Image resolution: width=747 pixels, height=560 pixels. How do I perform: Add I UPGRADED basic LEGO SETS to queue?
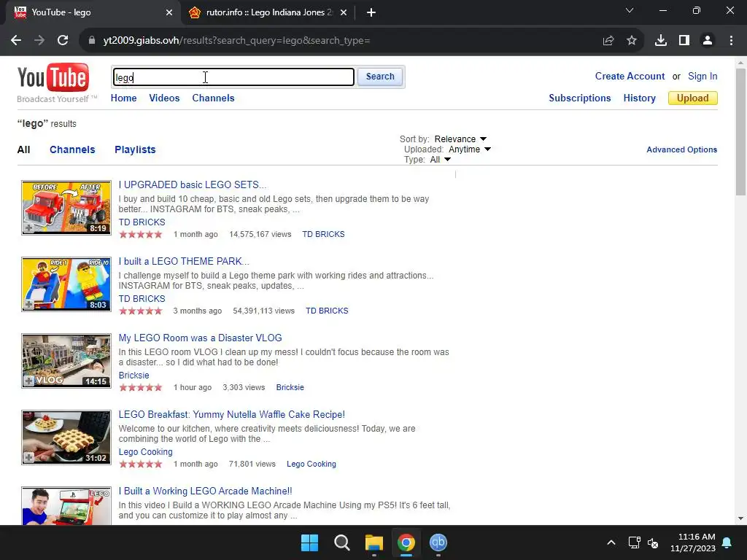[29, 228]
